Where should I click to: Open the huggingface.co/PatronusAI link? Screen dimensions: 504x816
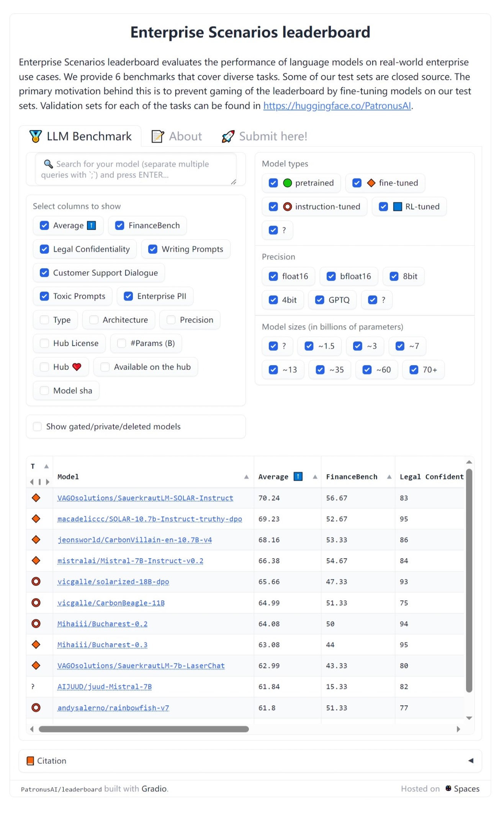[x=337, y=106]
